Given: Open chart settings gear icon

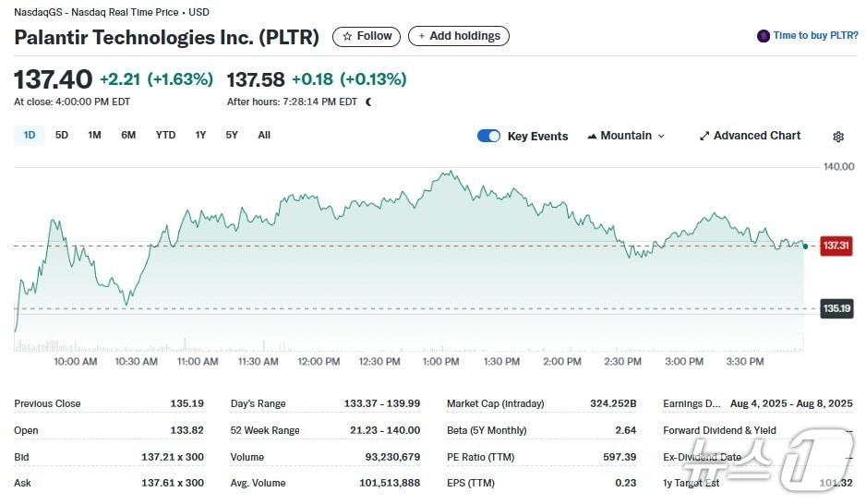Looking at the screenshot, I should 838,137.
